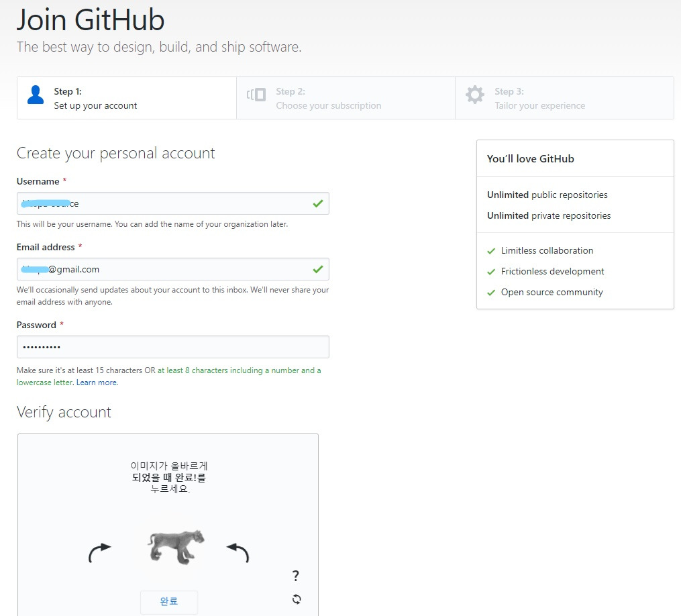Open the Learn more link

point(97,382)
